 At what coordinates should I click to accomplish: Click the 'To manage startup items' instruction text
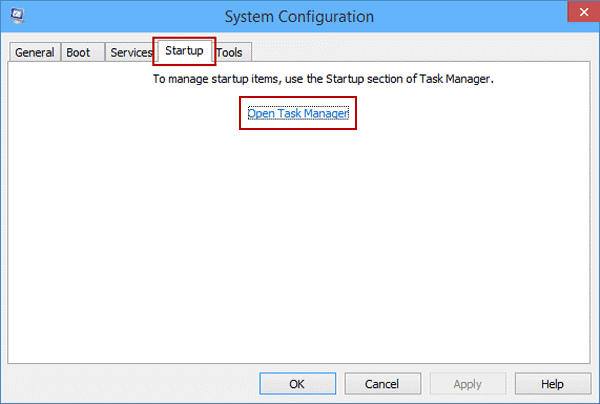click(x=323, y=79)
